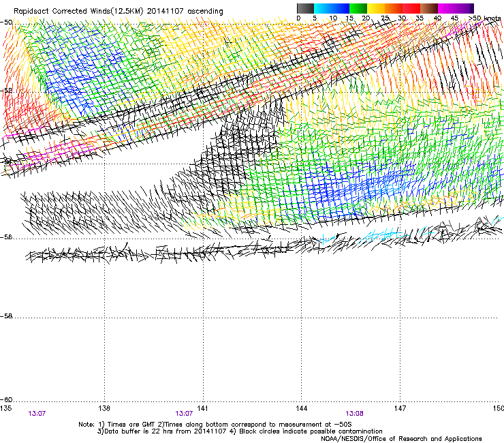Click the 13:08 purple time stamp
This screenshot has width=504, height=443.
coord(355,414)
